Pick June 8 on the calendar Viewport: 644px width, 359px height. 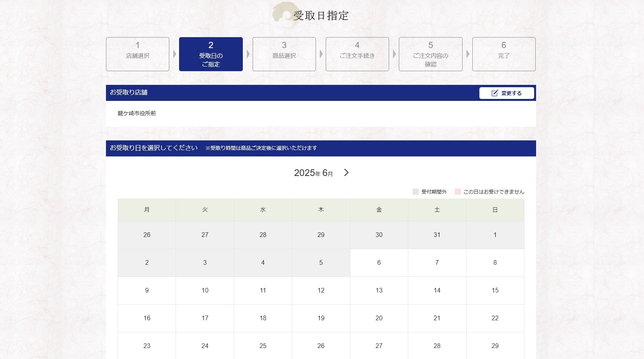[495, 263]
